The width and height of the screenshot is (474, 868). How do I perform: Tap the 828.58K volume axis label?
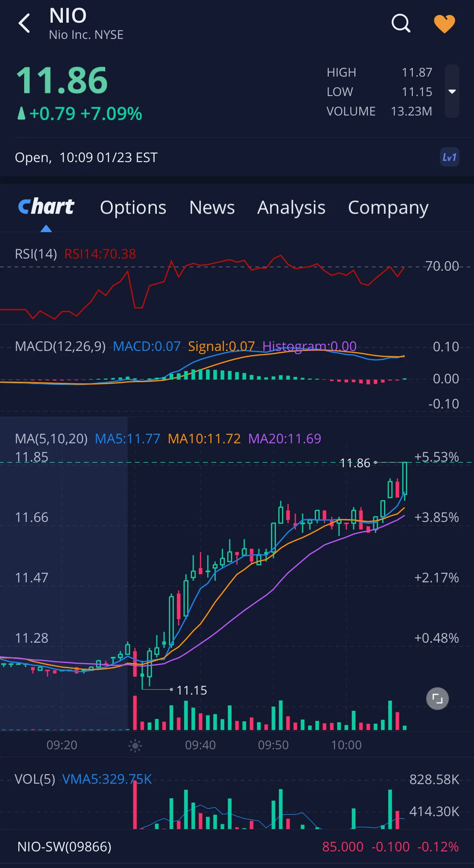click(x=434, y=780)
